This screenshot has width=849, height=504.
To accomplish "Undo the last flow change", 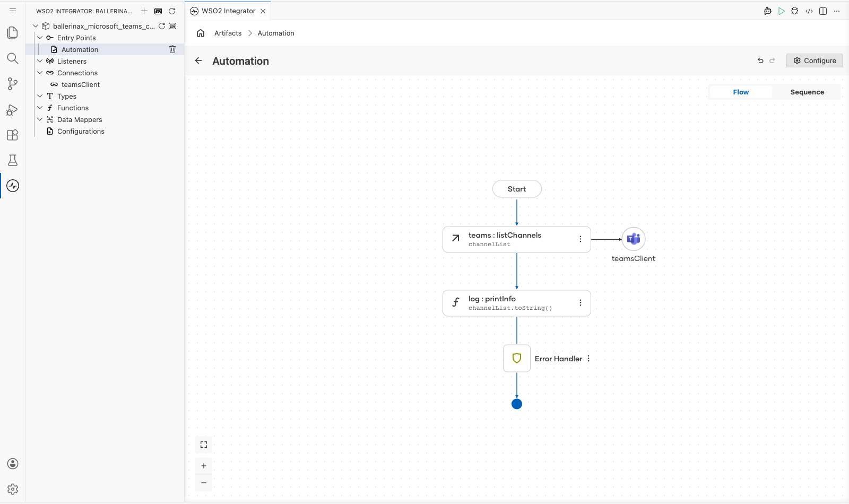I will (760, 60).
